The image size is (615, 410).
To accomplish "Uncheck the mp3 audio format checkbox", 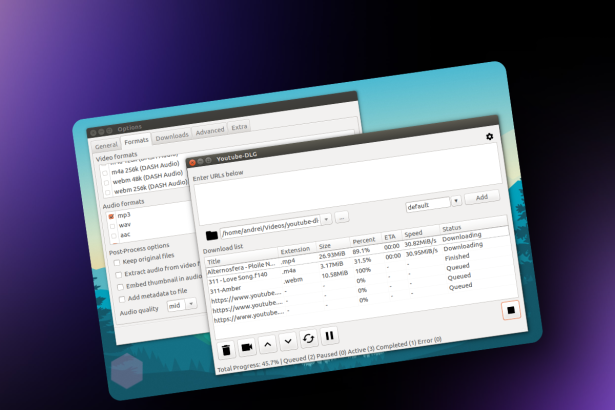I will pyautogui.click(x=111, y=216).
